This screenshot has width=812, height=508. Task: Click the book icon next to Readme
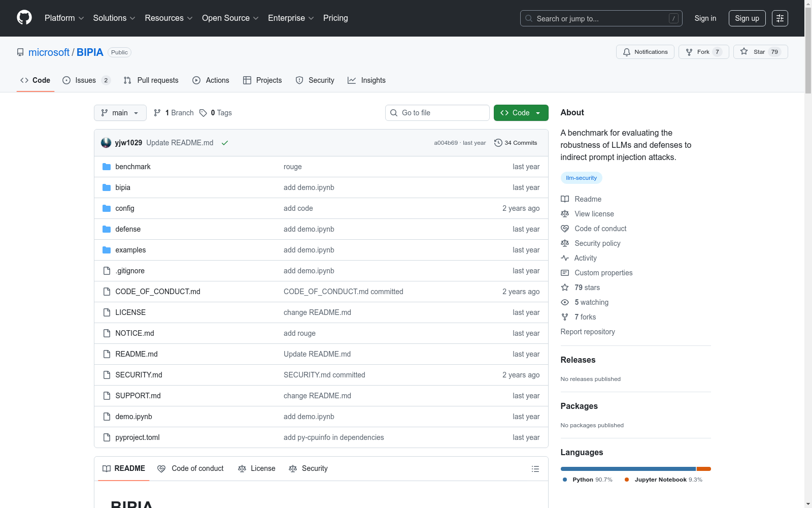[x=565, y=199]
